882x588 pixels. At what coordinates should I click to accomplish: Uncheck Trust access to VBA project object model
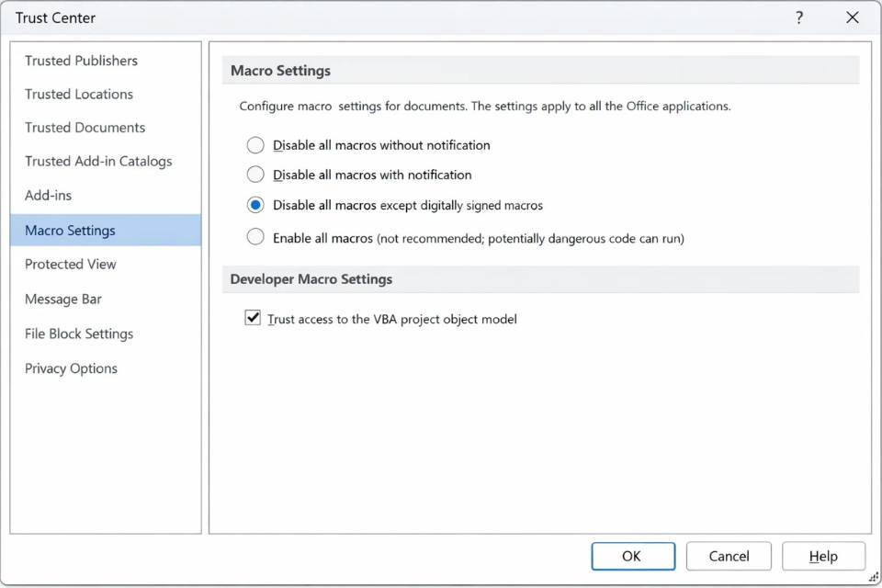click(253, 318)
